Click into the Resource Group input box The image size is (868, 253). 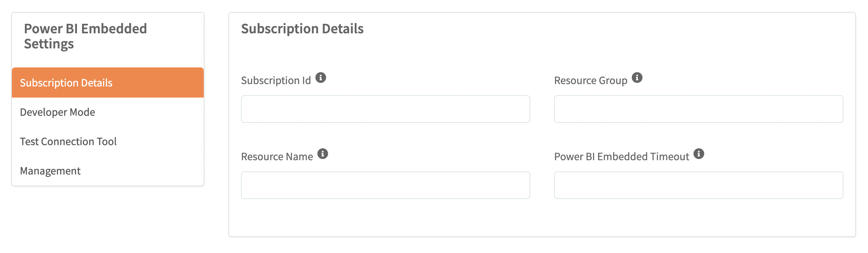[x=698, y=109]
